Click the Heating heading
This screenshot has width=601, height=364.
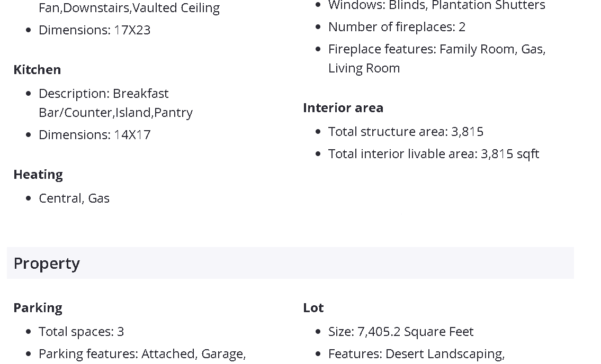(x=38, y=175)
